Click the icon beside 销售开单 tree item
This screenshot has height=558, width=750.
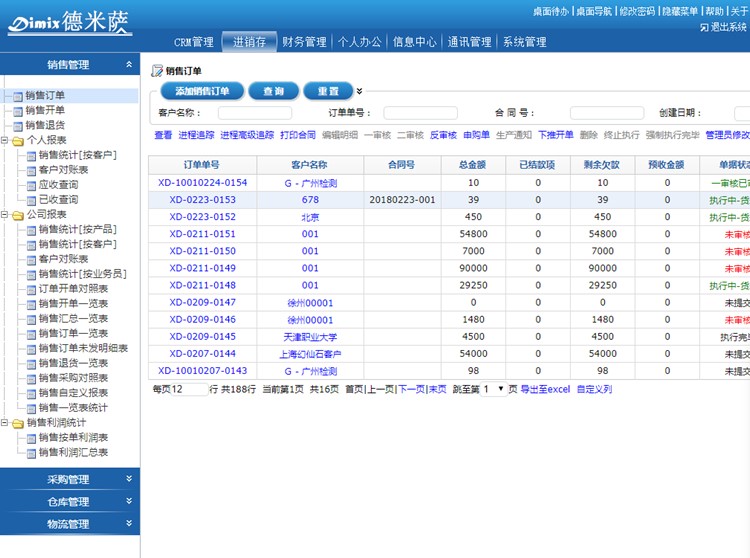point(18,111)
